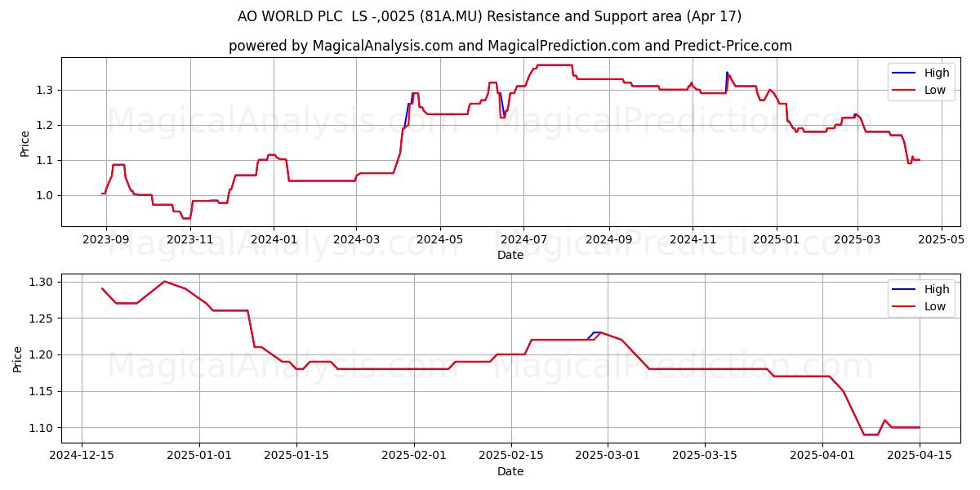
Task: Click the '2024-07' tick label
Action: (x=523, y=239)
